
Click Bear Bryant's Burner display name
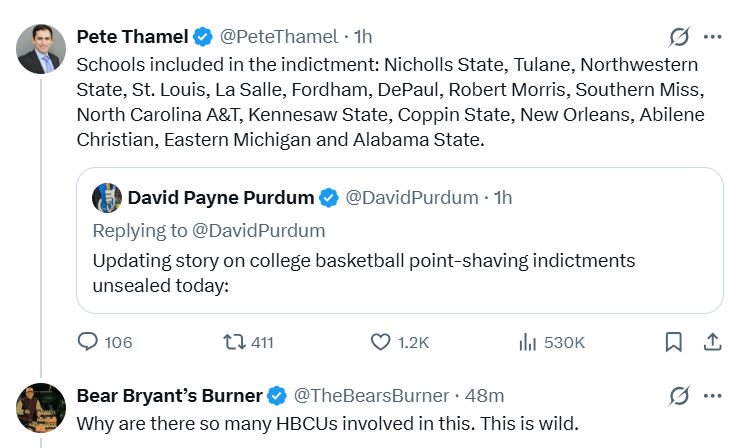coord(169,395)
